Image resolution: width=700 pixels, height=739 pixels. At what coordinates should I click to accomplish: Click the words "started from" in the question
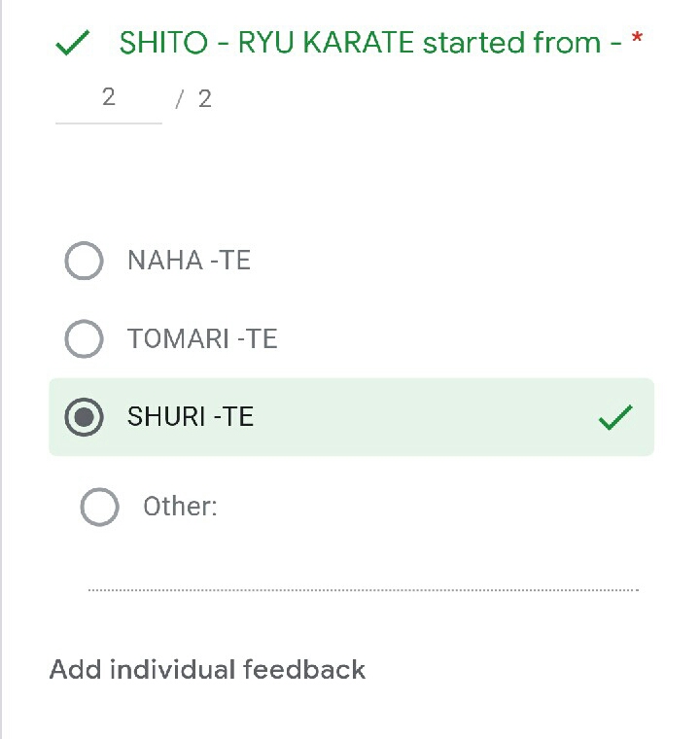coord(511,43)
